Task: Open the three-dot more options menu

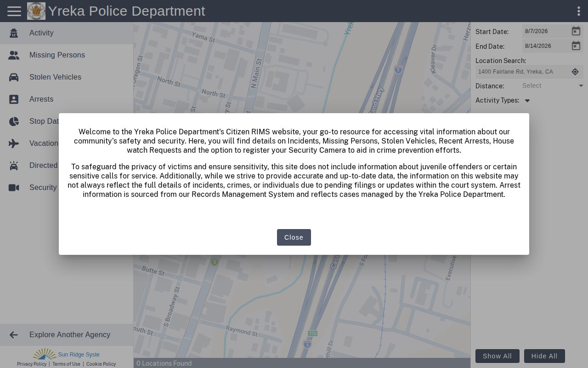Action: pyautogui.click(x=578, y=11)
